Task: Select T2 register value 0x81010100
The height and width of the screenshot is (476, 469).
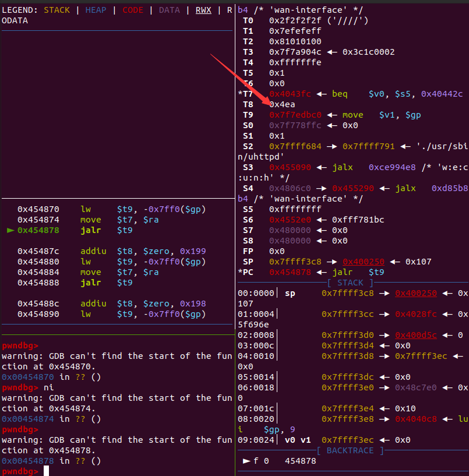Action: pos(295,41)
